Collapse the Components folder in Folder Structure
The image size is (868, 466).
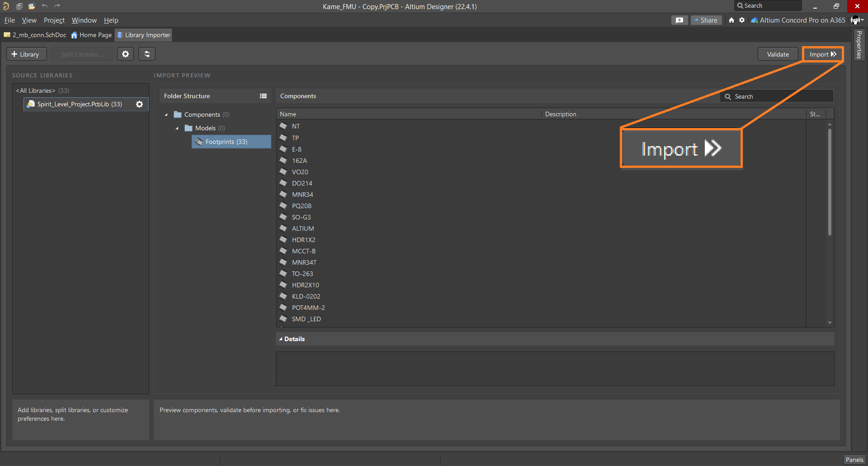166,114
